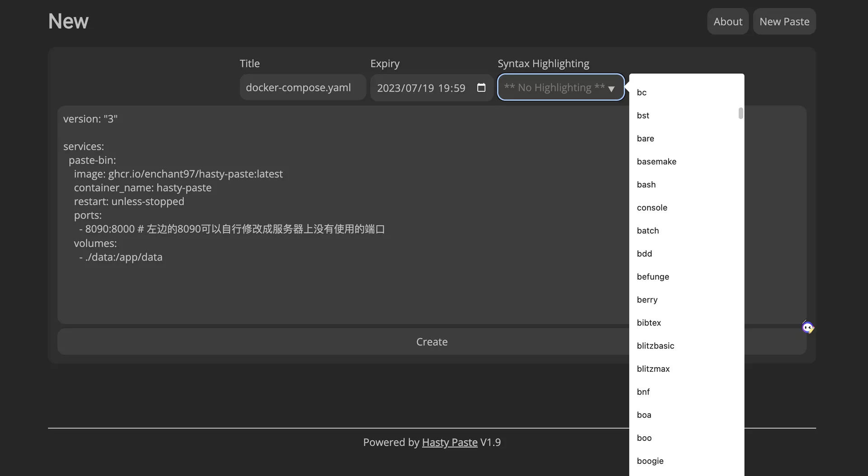Pick basemake from the dropdown list
This screenshot has width=868, height=476.
point(656,161)
